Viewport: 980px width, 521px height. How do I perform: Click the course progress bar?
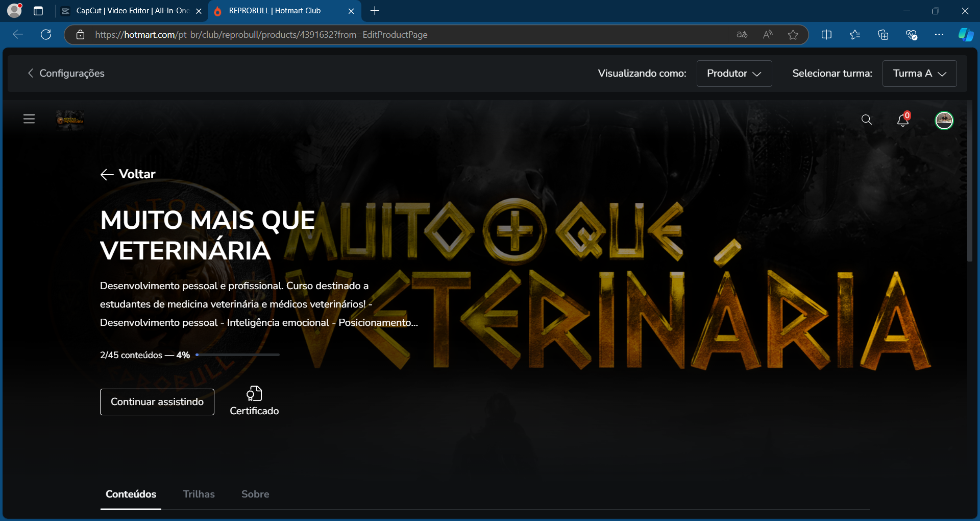point(237,354)
